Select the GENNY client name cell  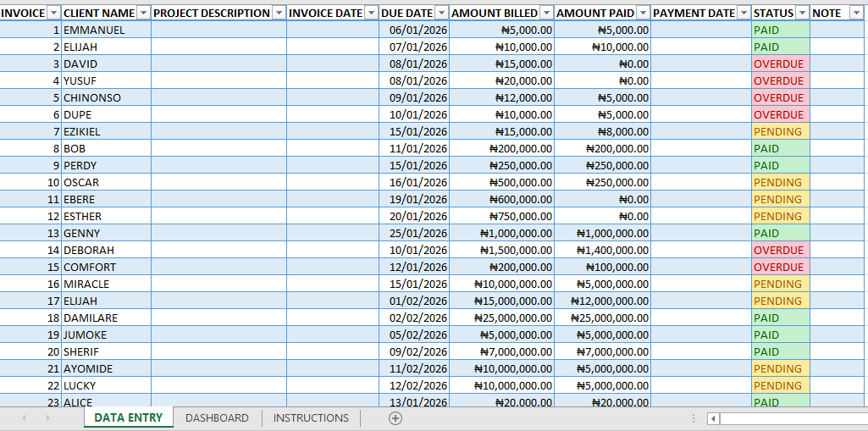pyautogui.click(x=106, y=233)
